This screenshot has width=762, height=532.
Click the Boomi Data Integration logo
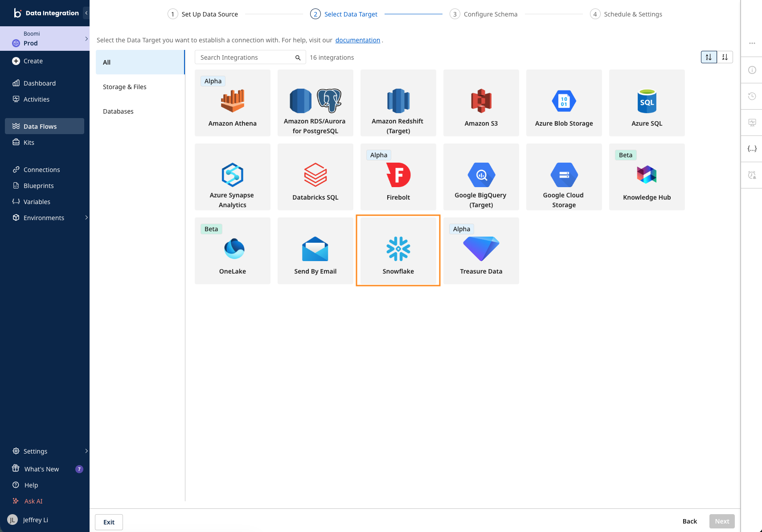coord(46,13)
